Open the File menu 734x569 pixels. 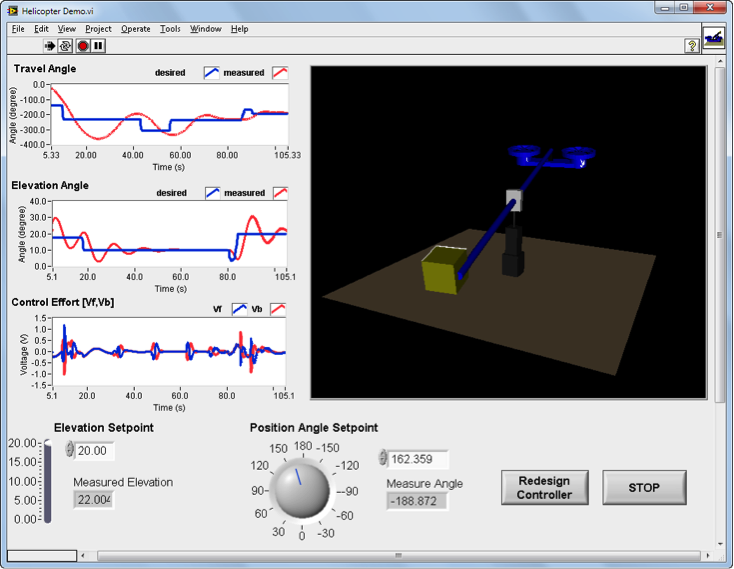pos(18,29)
